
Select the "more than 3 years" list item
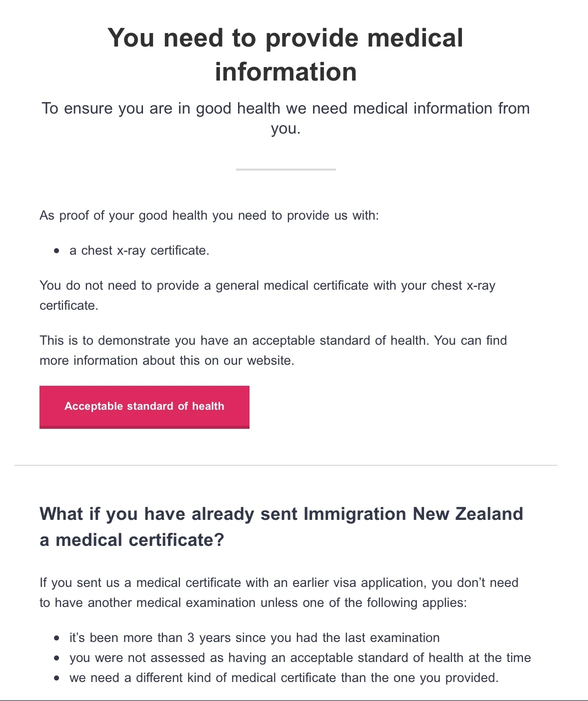pos(254,638)
